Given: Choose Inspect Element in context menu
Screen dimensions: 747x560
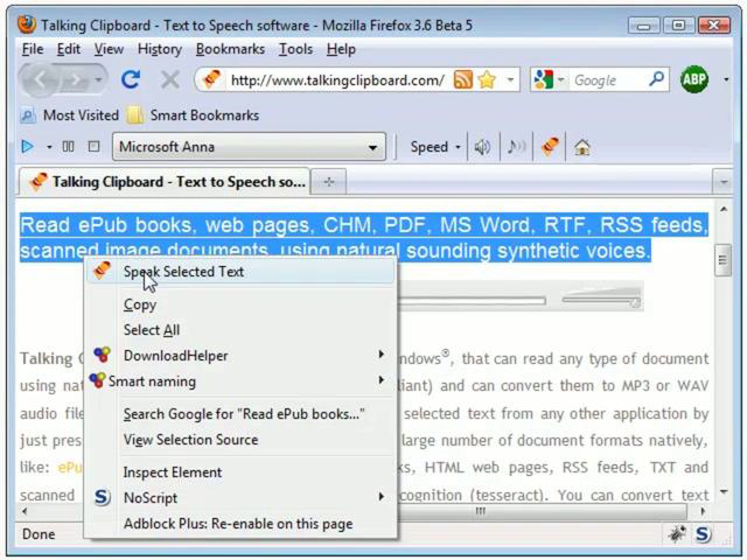Looking at the screenshot, I should point(241,472).
